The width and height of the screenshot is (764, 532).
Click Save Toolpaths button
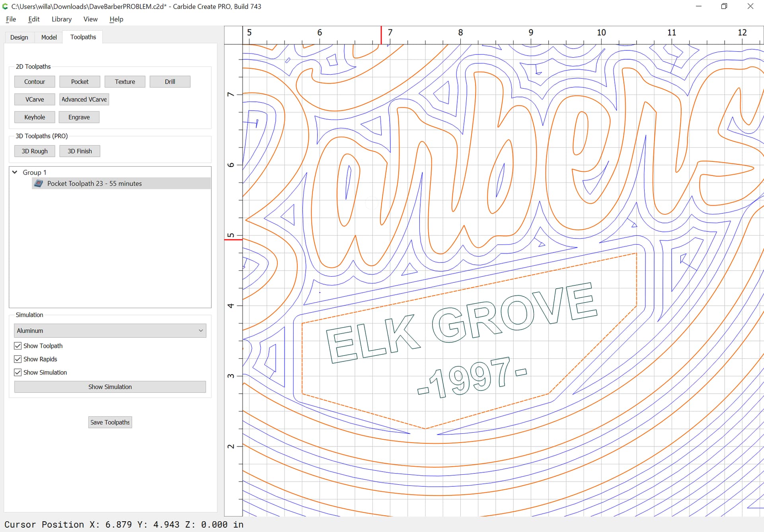click(x=110, y=422)
